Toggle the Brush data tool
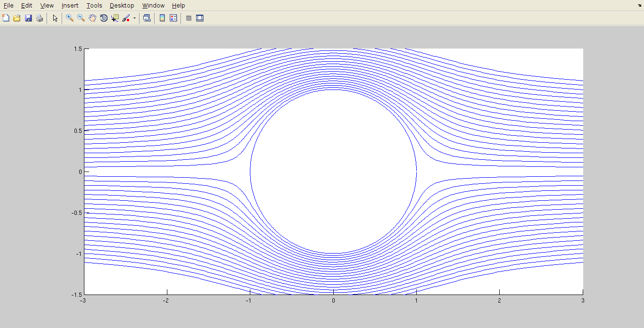 click(x=126, y=18)
